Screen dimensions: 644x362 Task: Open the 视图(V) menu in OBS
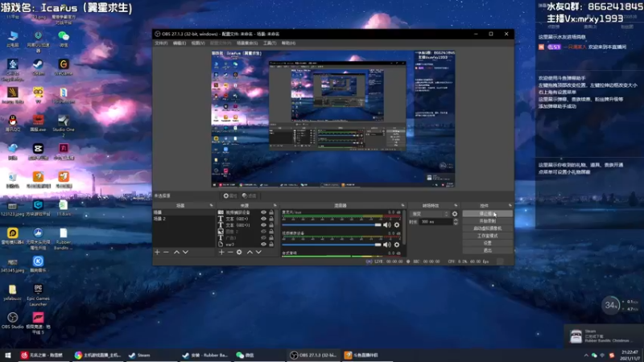tap(197, 43)
